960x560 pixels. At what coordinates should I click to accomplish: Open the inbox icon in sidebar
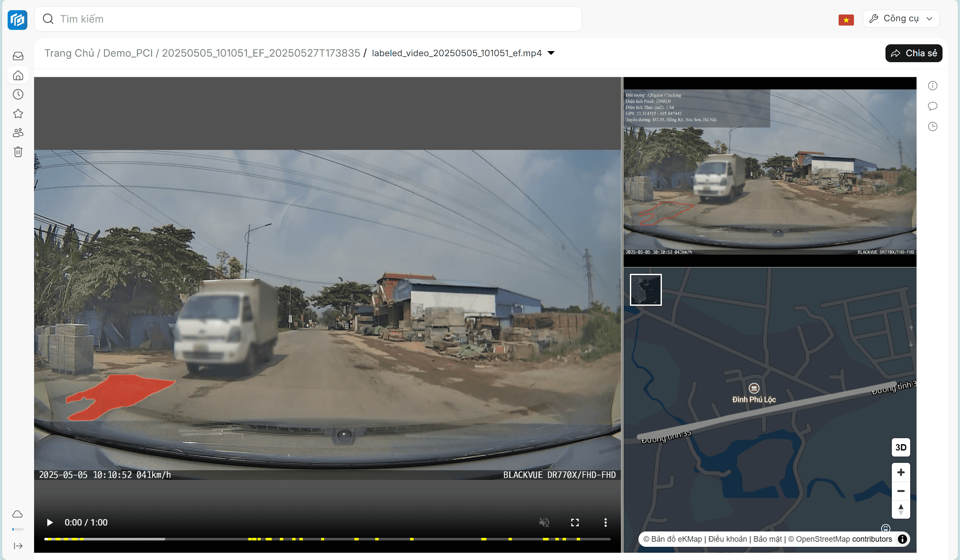[18, 56]
